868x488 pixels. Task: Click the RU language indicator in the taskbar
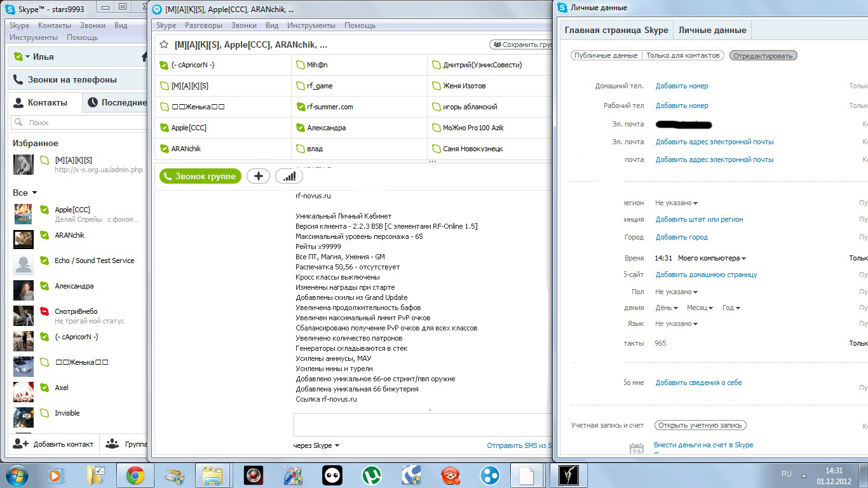787,474
